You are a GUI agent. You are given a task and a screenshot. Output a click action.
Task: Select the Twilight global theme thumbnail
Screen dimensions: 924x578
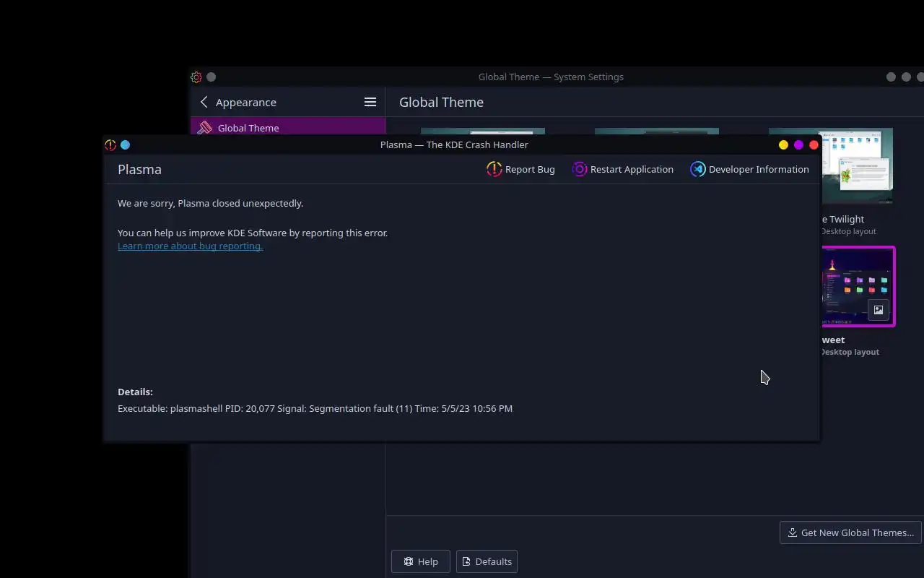(x=856, y=166)
